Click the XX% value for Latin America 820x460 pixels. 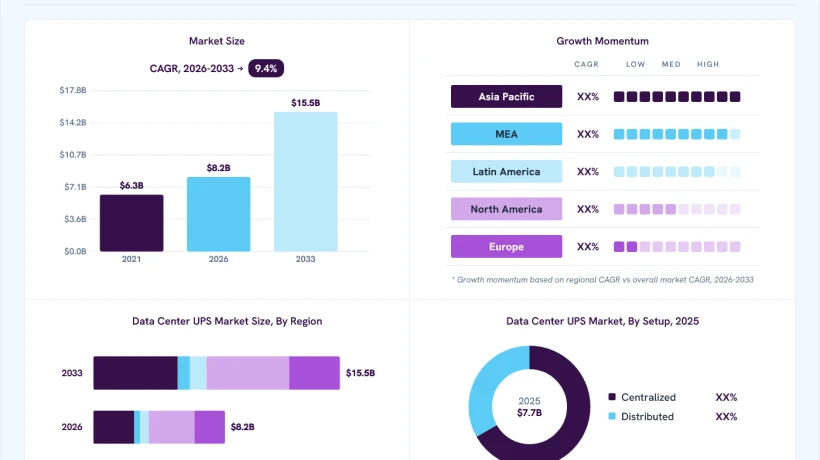click(588, 171)
